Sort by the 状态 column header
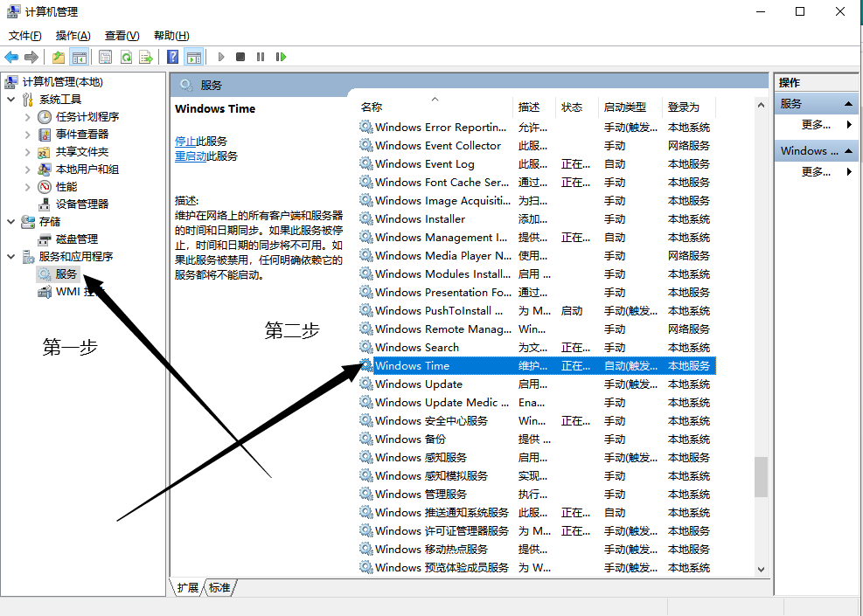863x616 pixels. [x=577, y=107]
